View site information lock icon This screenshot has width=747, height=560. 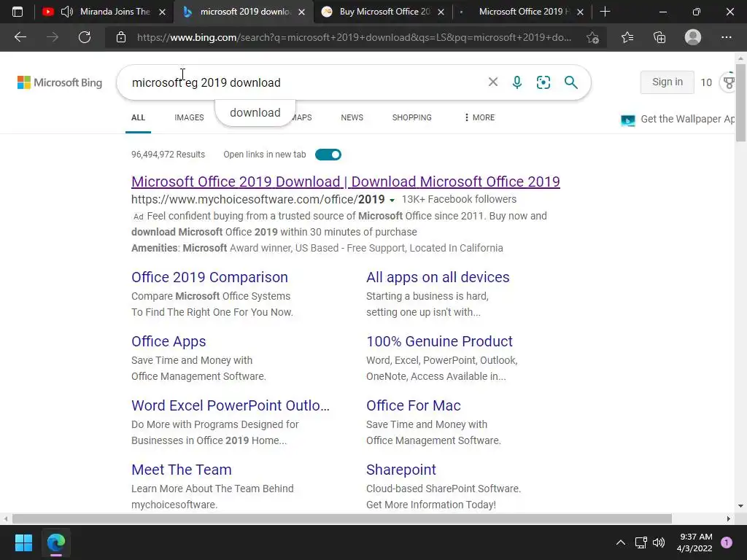tap(121, 37)
